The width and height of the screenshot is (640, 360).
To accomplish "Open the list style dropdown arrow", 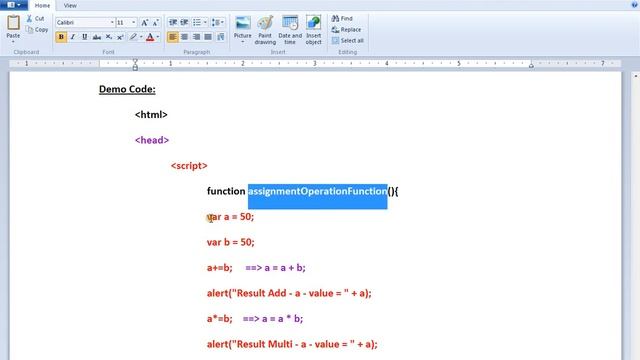I will tap(205, 22).
